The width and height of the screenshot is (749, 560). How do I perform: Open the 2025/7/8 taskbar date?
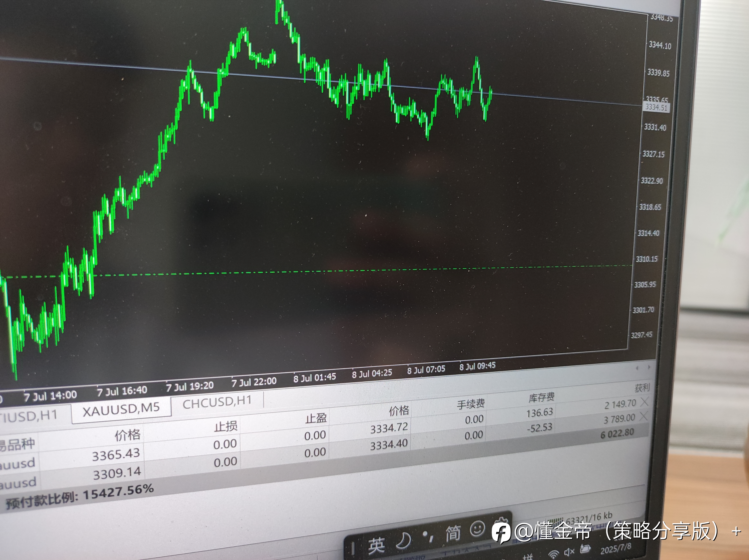pyautogui.click(x=616, y=548)
